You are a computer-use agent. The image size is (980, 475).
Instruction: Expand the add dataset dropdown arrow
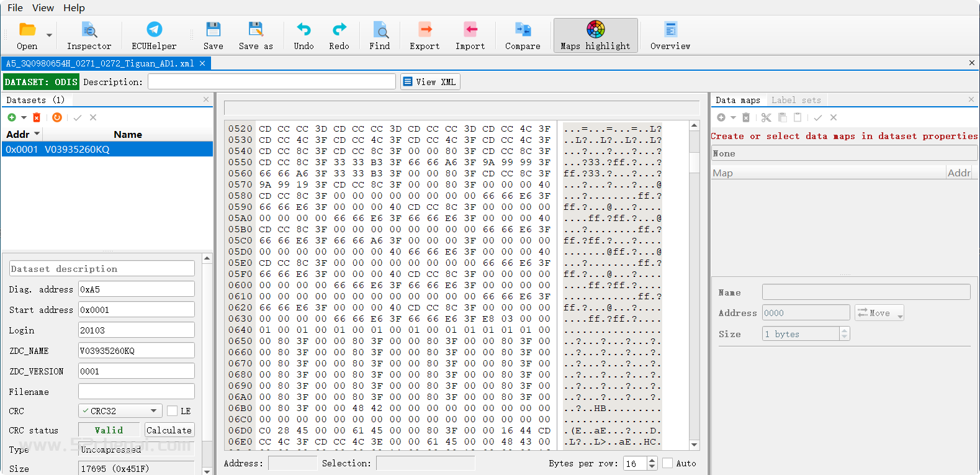tap(24, 117)
